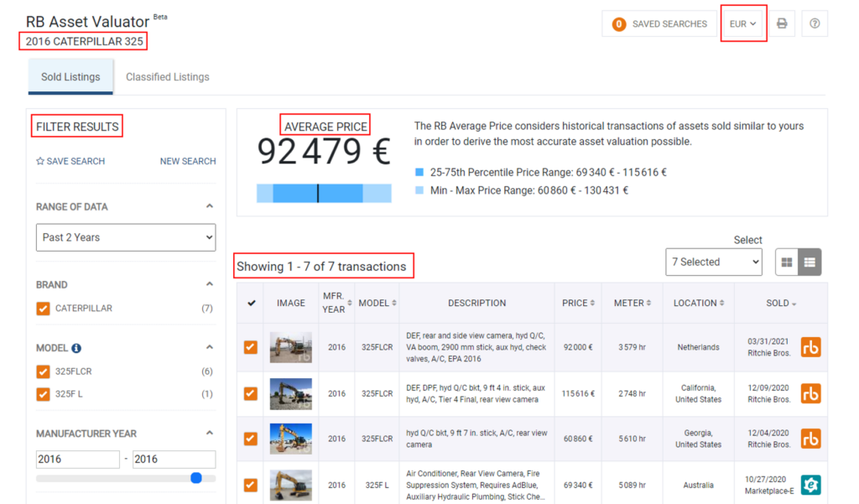
Task: Uncheck the Australia 69 340 € listing row
Action: [250, 485]
